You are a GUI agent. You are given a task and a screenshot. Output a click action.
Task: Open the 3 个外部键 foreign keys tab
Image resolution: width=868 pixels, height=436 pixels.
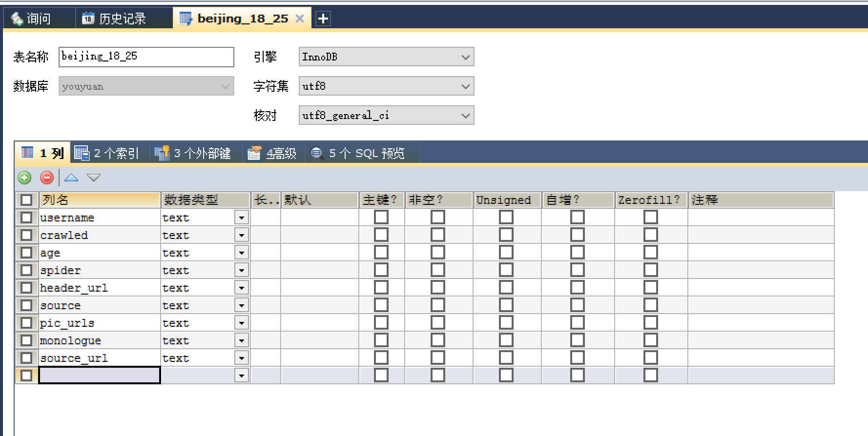pos(193,153)
